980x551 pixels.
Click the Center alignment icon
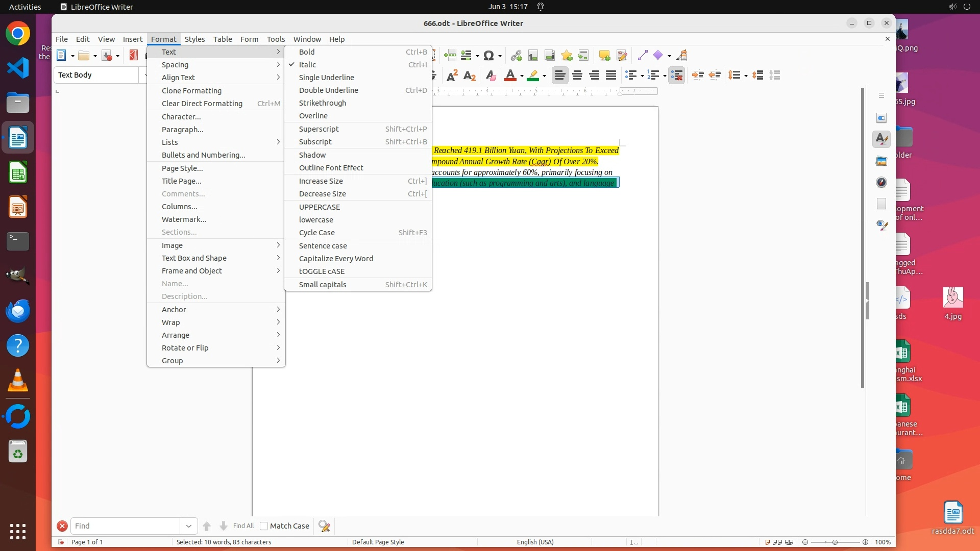click(577, 76)
